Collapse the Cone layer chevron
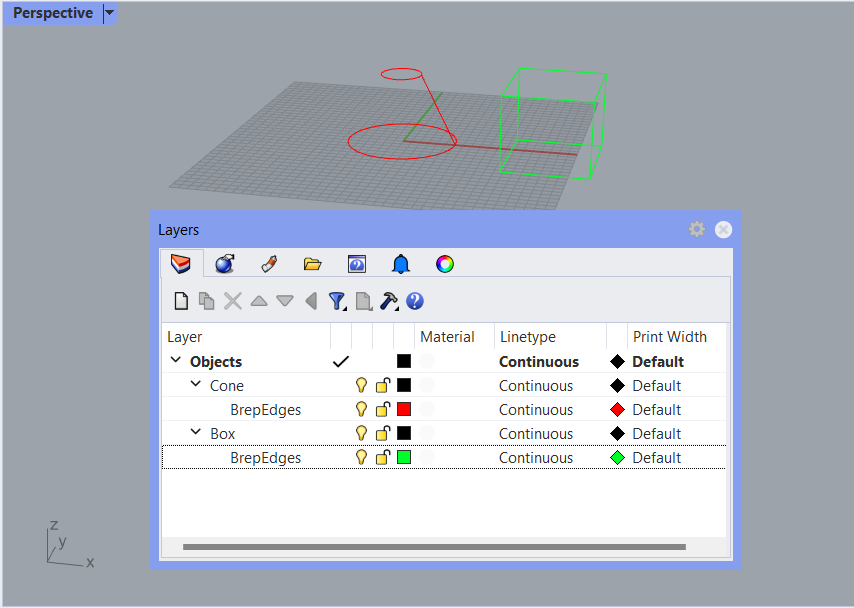Viewport: 854px width, 608px height. coord(196,386)
